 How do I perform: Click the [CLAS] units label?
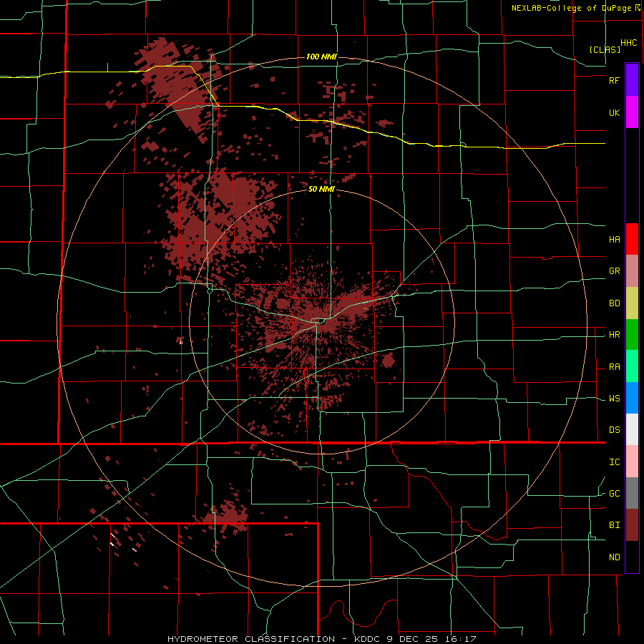(x=605, y=49)
